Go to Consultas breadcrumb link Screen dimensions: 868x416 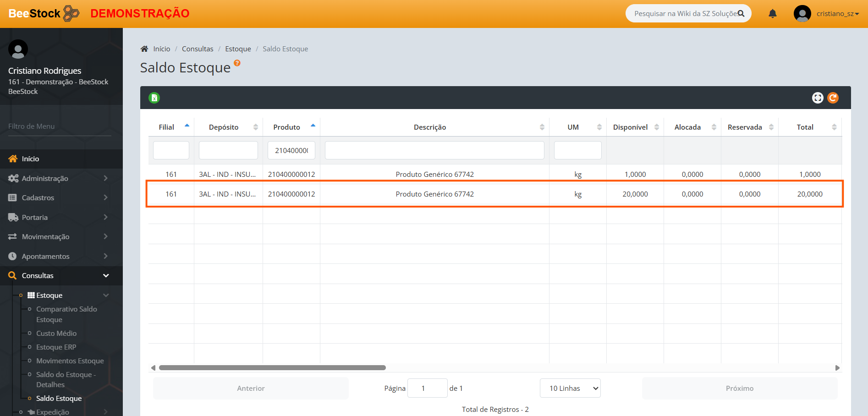pyautogui.click(x=198, y=49)
